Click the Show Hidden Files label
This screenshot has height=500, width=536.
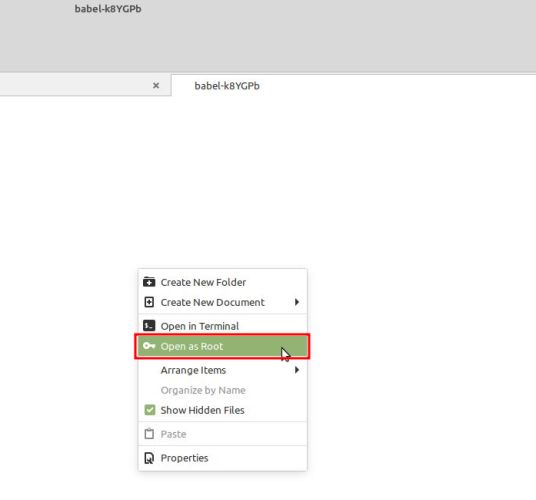(202, 410)
